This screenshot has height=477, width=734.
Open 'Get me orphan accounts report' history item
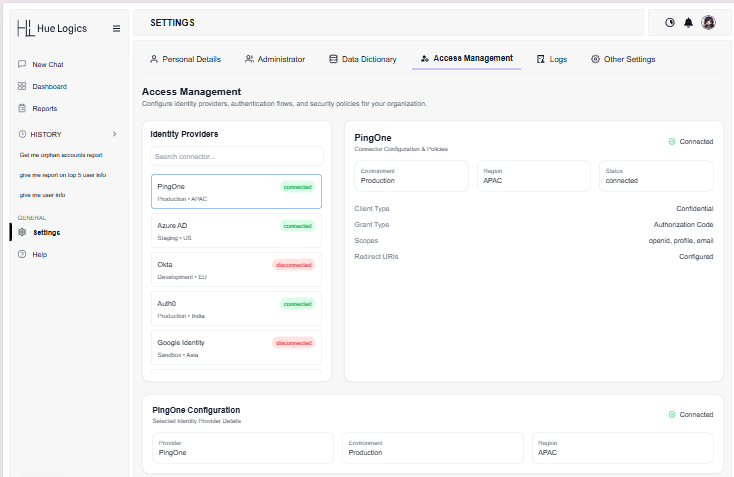[x=61, y=155]
